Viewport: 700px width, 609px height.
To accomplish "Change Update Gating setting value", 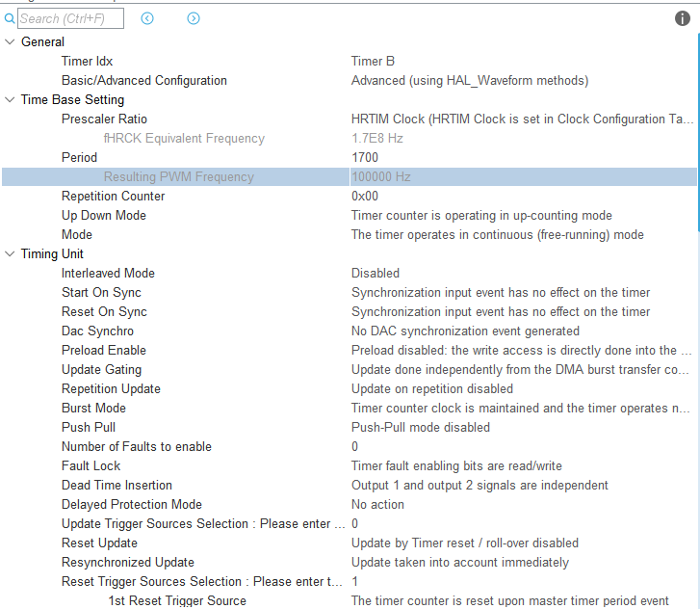I will point(520,369).
